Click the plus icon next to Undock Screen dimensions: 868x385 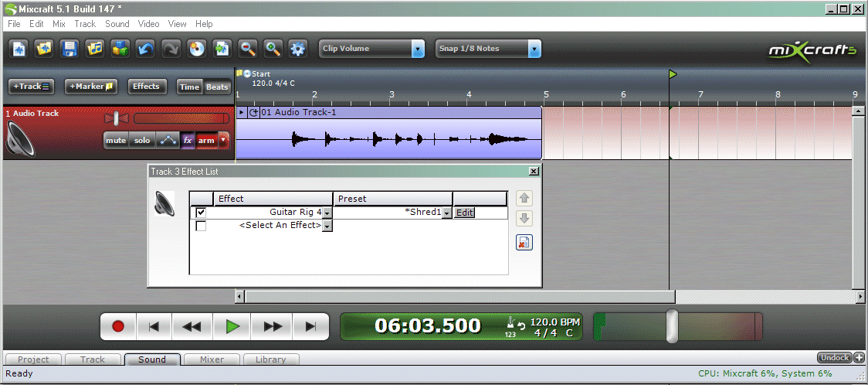coord(860,358)
